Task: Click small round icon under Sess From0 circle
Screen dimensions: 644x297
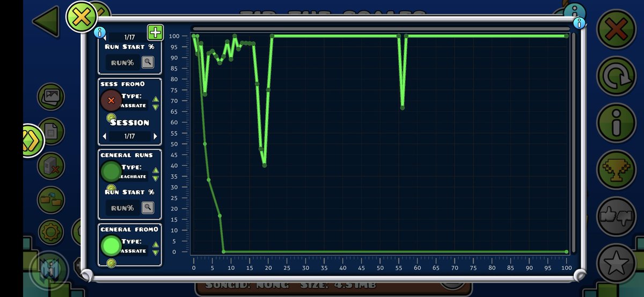Action: tap(111, 117)
